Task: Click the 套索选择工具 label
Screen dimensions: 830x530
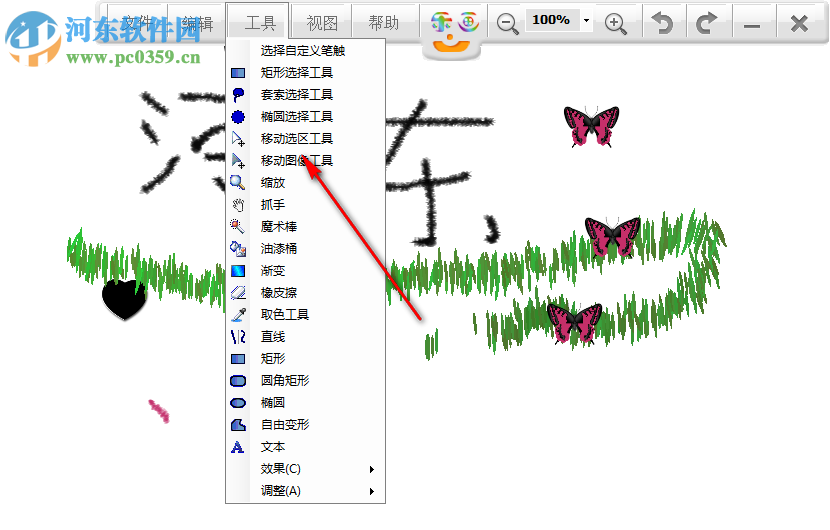Action: [296, 95]
